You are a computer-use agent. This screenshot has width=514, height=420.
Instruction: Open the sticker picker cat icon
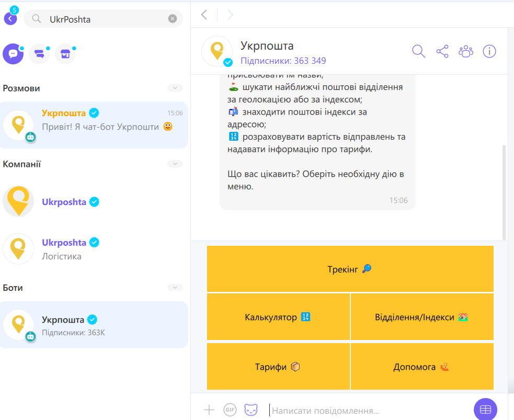[x=252, y=410]
